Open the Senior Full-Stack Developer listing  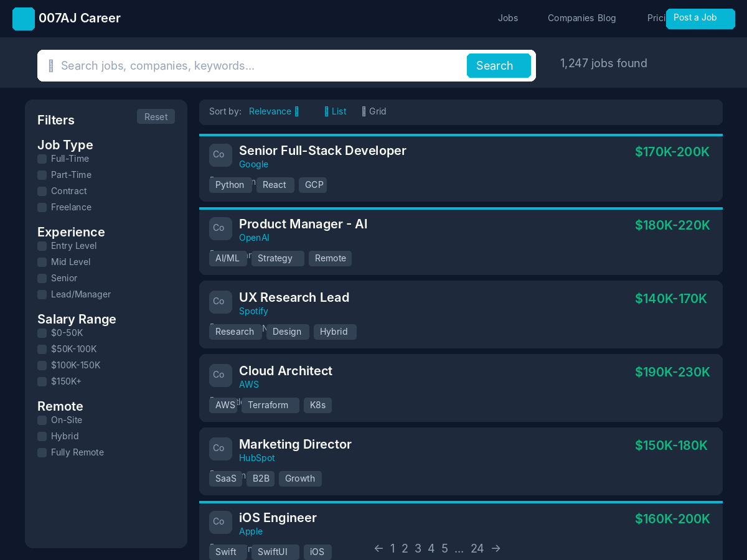point(322,151)
